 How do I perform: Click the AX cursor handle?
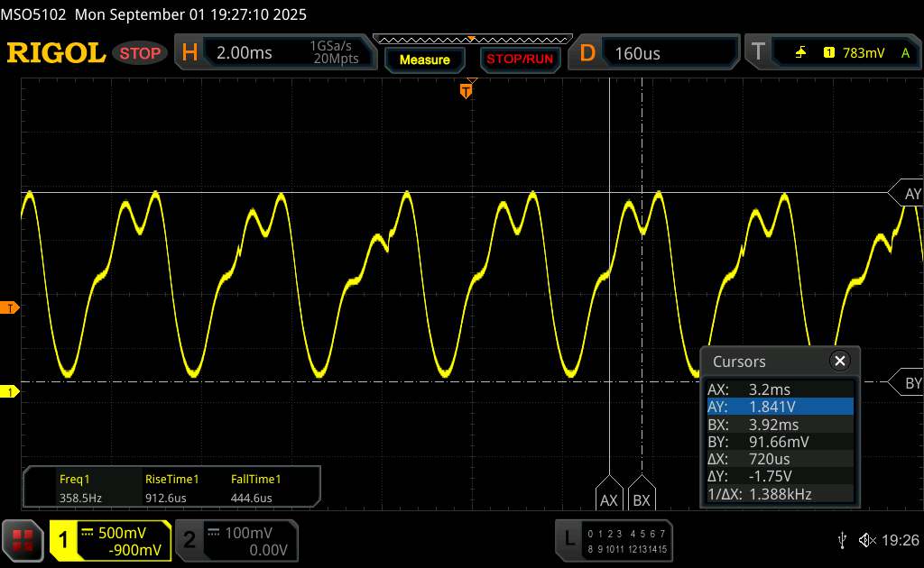point(610,499)
